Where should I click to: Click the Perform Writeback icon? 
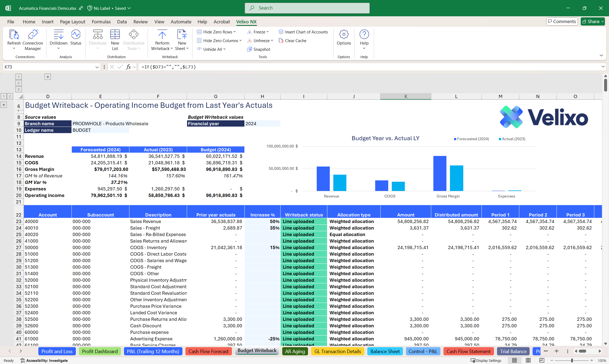pyautogui.click(x=162, y=35)
